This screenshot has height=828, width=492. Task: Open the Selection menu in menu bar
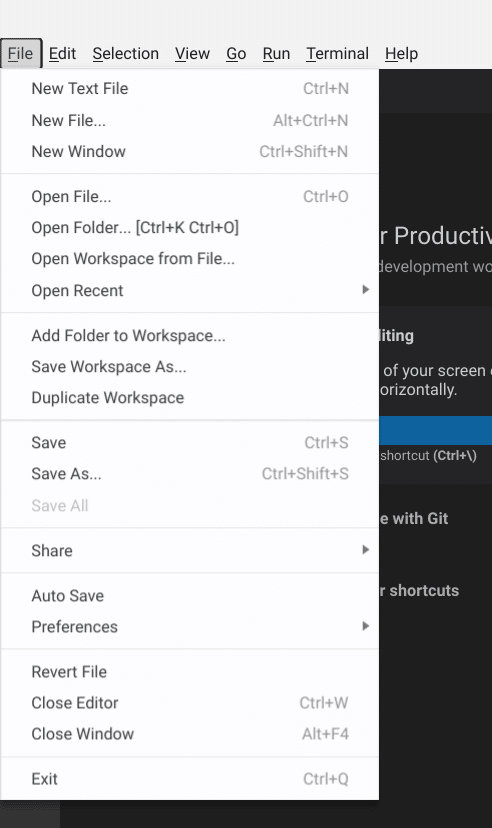(126, 54)
